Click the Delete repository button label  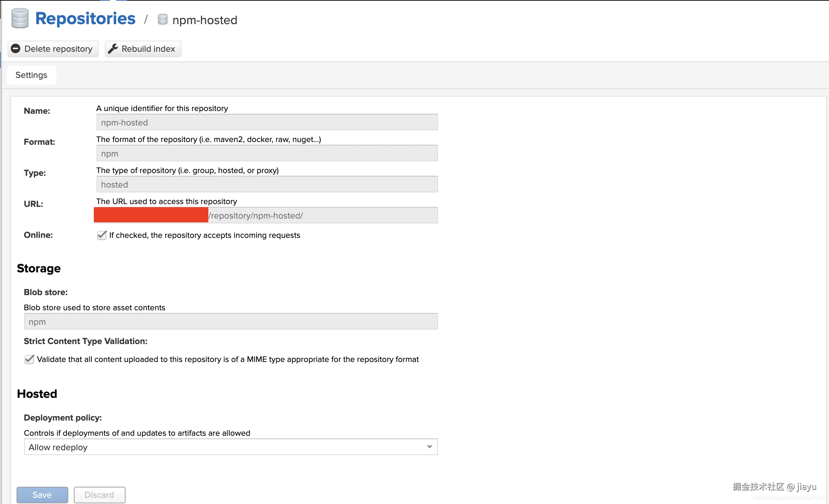coord(58,49)
